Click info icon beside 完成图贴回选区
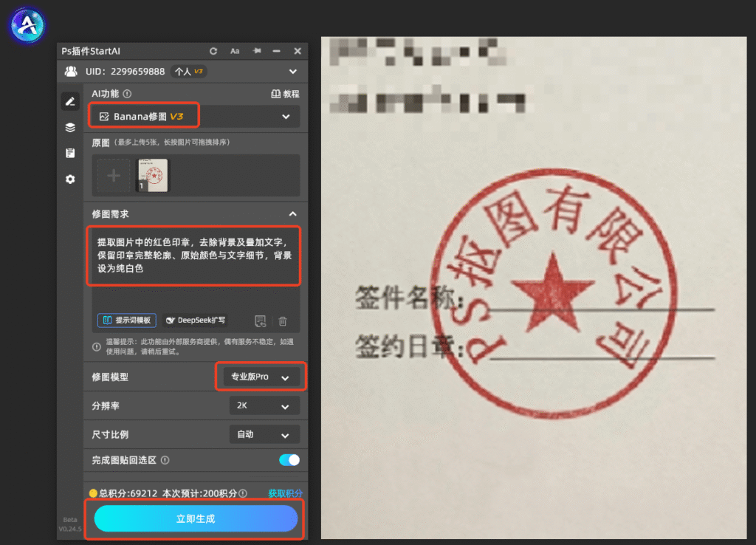756x545 pixels. click(x=165, y=460)
